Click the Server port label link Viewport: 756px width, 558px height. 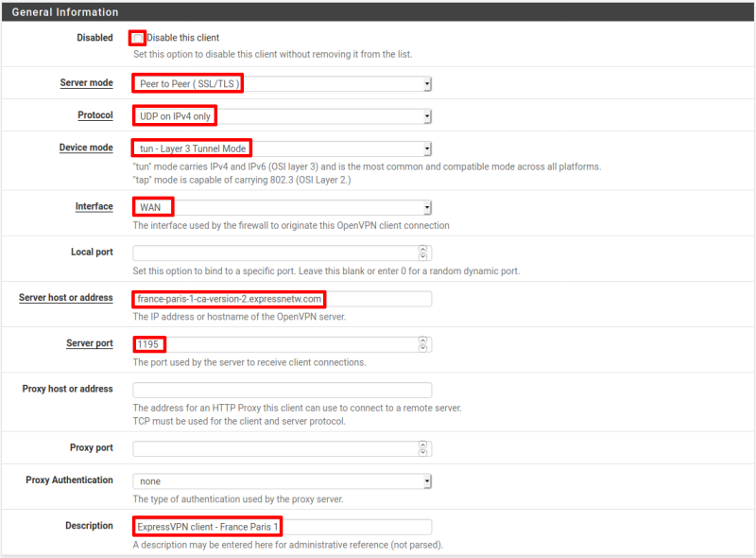[x=90, y=343]
